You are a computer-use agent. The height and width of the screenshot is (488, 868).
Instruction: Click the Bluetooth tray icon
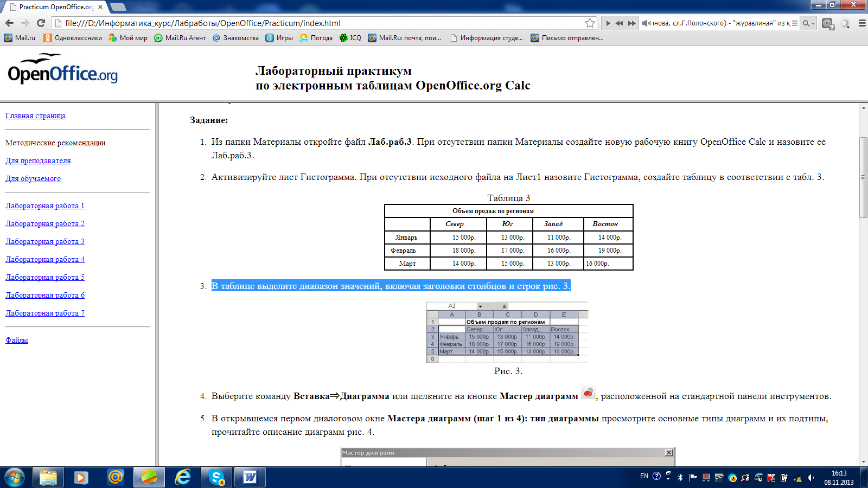tap(680, 477)
